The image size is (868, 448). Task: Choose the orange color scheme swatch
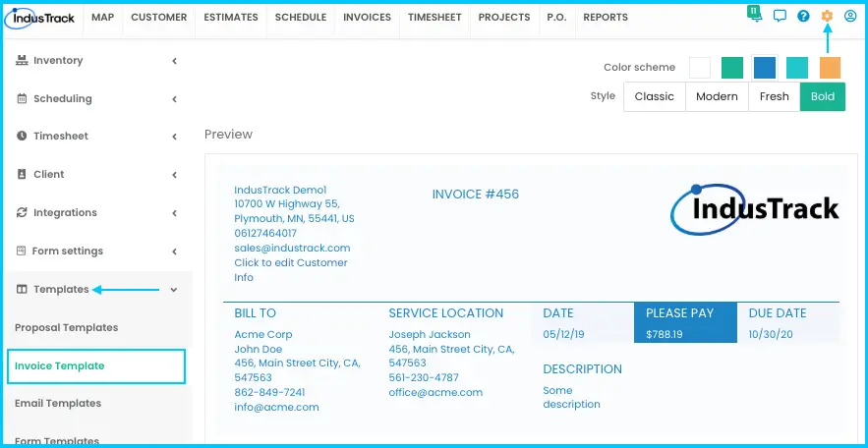[x=830, y=68]
